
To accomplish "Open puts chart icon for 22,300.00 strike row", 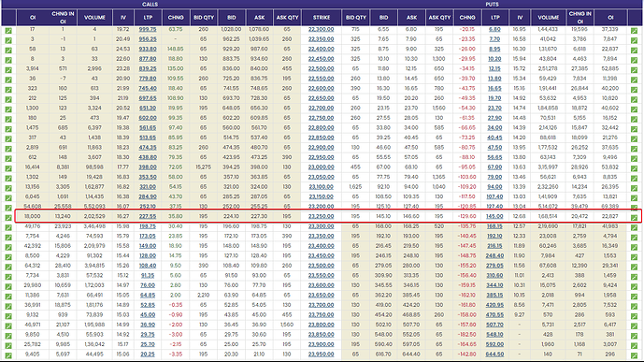I will coord(634,31).
